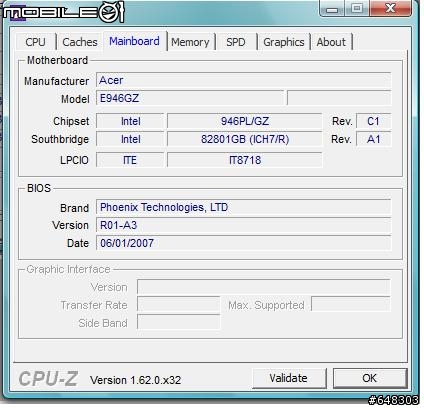This screenshot has height=408, width=424.
Task: Open the Graphics tab
Action: click(284, 42)
